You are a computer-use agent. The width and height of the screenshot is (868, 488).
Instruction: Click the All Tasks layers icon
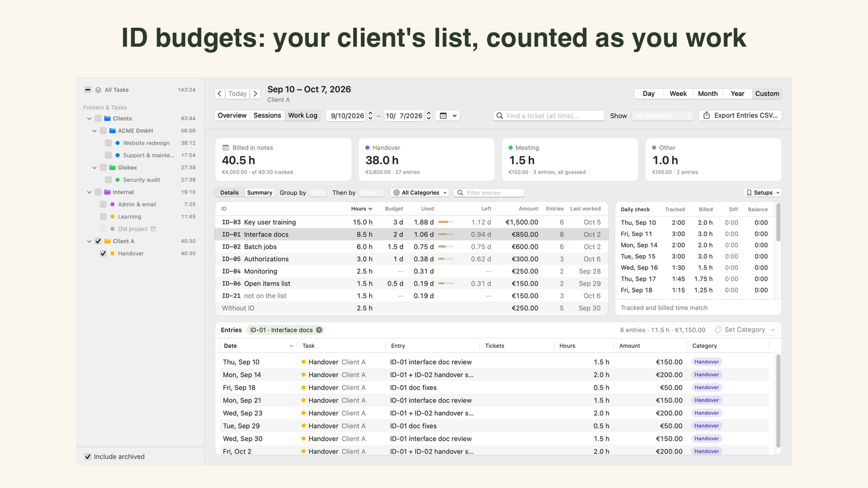[98, 90]
